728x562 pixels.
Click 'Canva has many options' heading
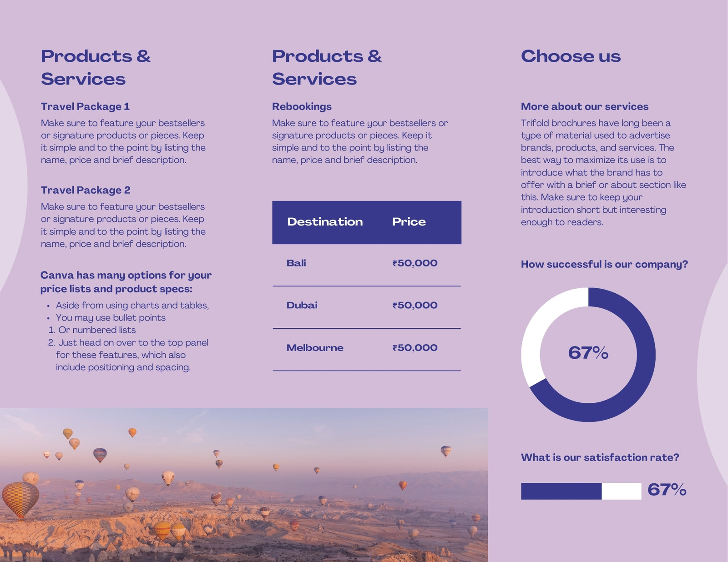pos(126,282)
